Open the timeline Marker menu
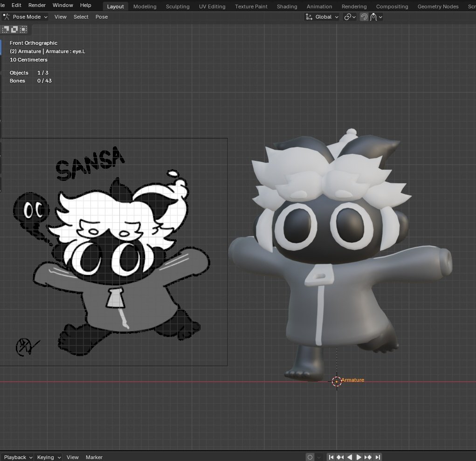This screenshot has height=461, width=476. coord(94,457)
